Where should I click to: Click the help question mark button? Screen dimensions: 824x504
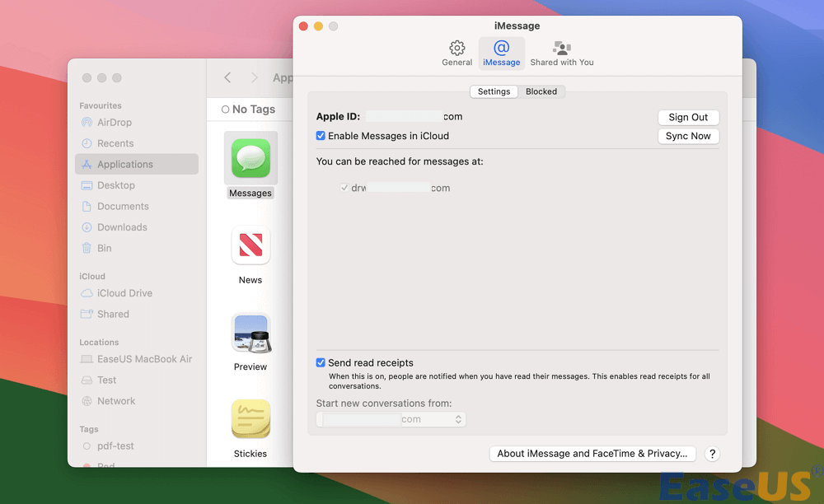[x=712, y=454]
